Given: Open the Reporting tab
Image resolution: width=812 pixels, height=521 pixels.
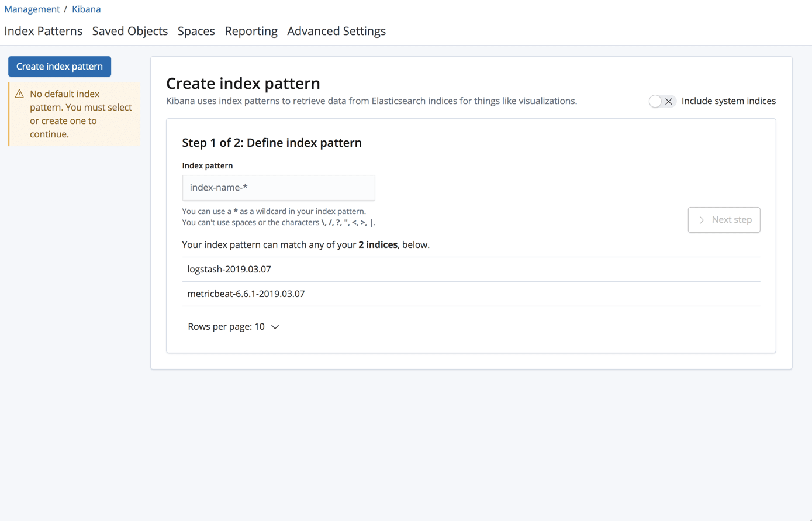Looking at the screenshot, I should [x=251, y=31].
